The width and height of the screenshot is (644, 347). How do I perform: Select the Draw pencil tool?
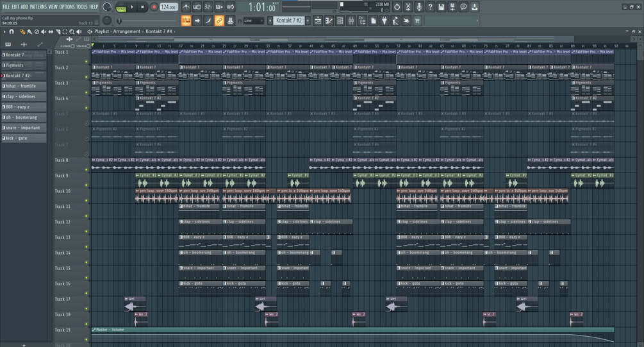coord(22,31)
